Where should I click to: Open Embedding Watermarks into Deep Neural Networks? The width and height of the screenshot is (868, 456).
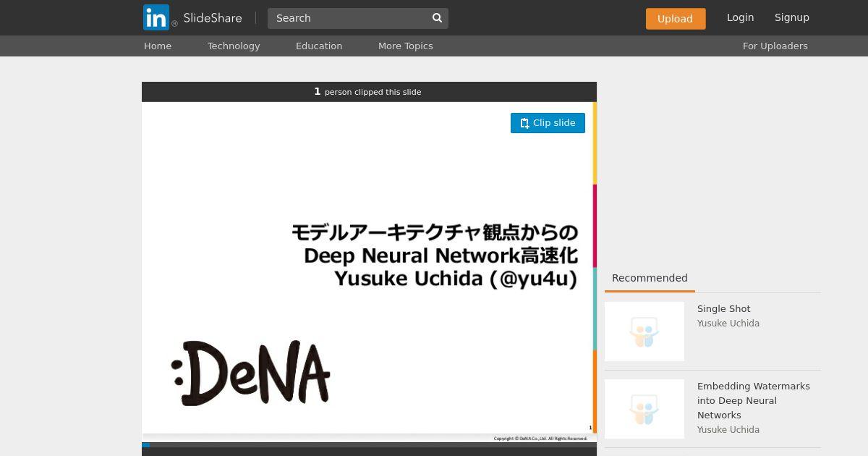click(754, 400)
